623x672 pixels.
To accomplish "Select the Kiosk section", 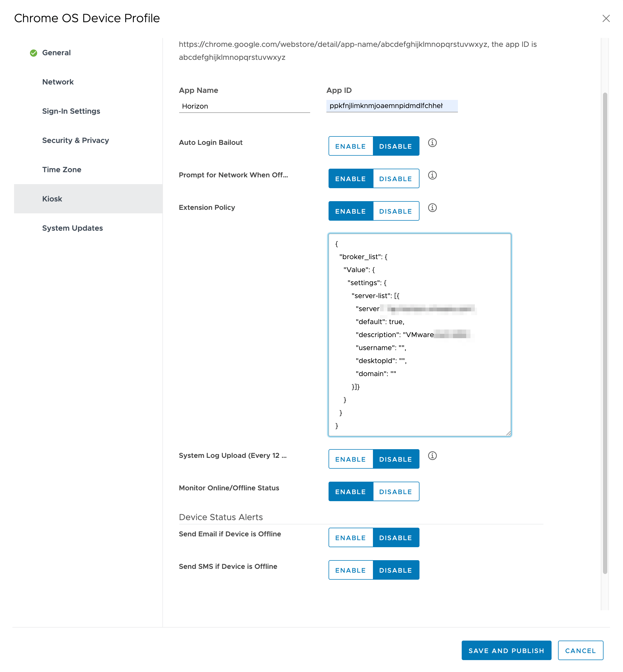I will point(88,199).
